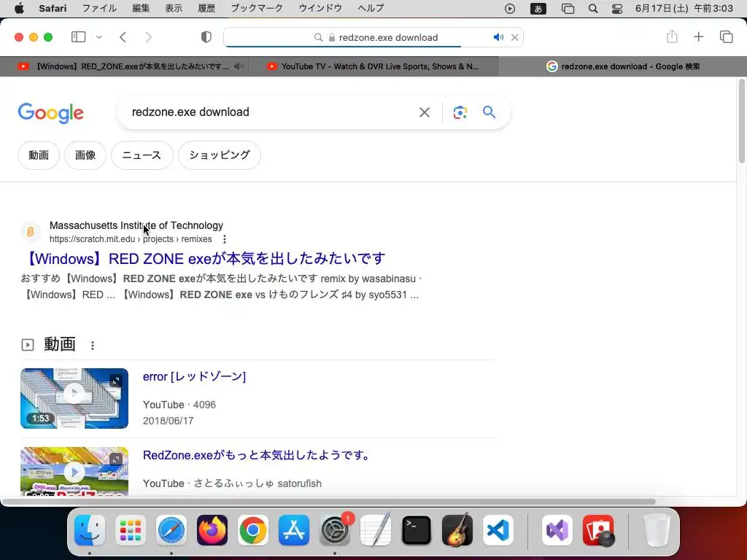Play the RedZone.exe satorufish video thumbnail

pyautogui.click(x=74, y=471)
